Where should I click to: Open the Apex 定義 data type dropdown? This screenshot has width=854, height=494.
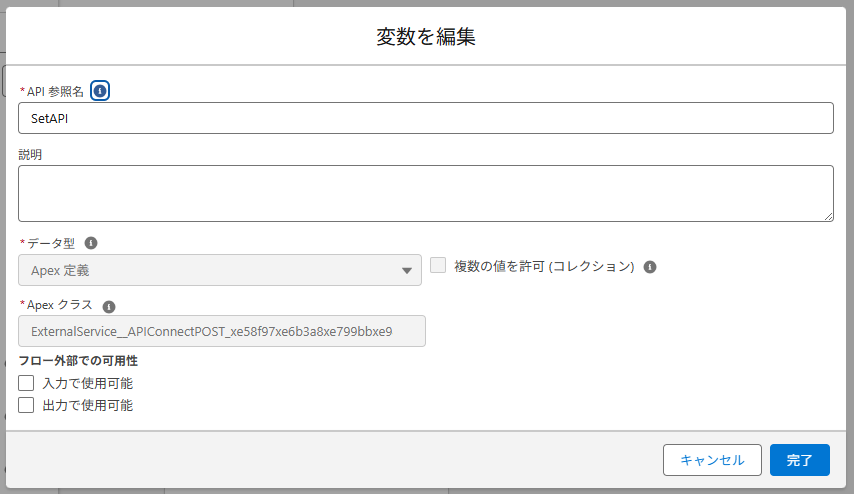220,270
